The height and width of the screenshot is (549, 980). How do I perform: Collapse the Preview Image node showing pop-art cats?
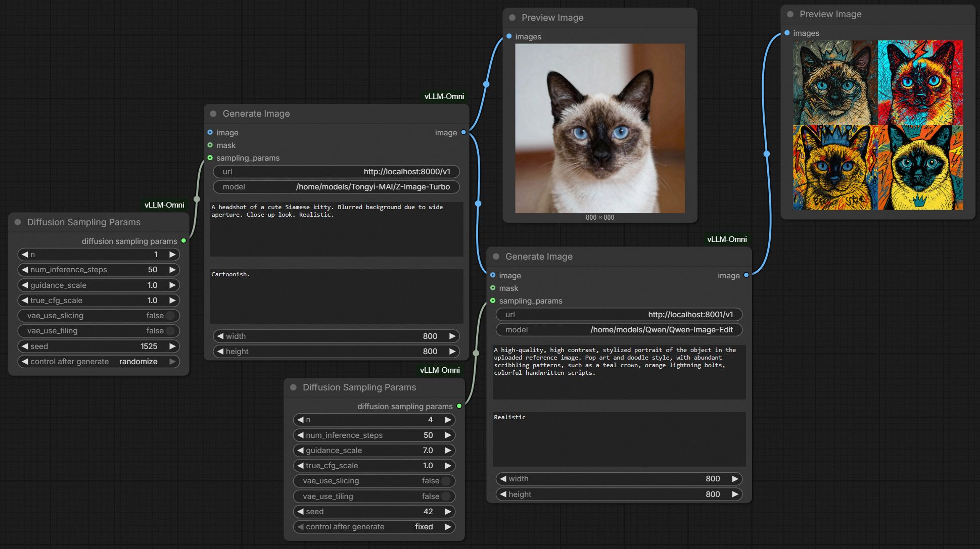tap(790, 14)
